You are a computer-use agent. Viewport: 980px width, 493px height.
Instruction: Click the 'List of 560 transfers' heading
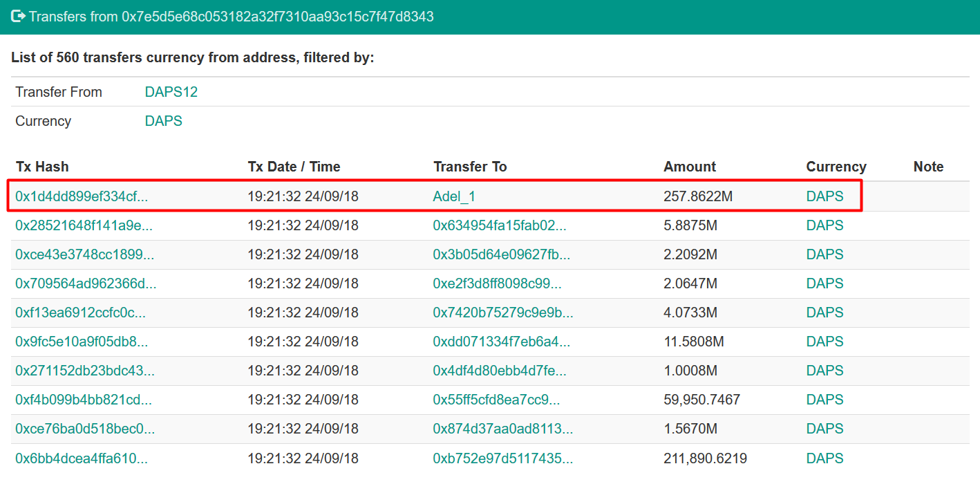(192, 57)
